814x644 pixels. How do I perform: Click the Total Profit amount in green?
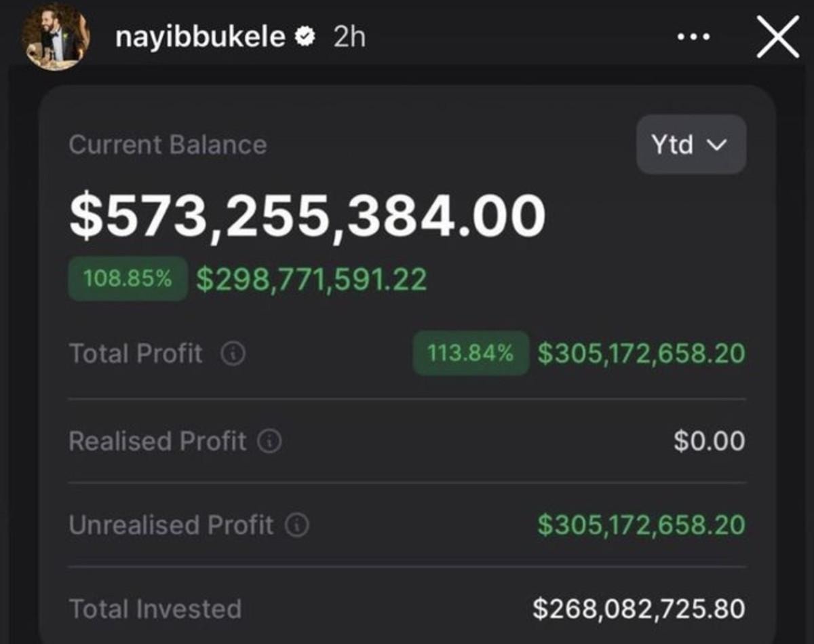[641, 353]
